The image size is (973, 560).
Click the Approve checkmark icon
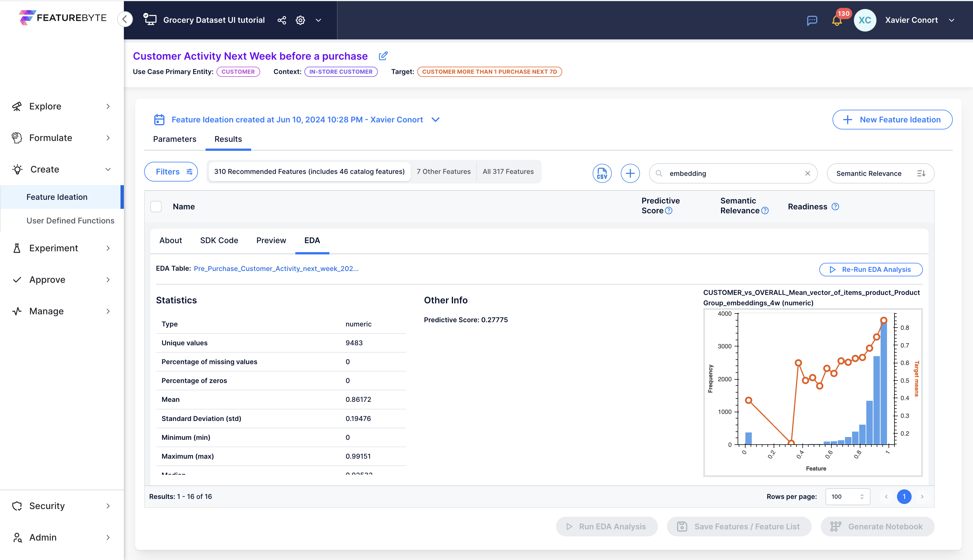(x=17, y=280)
